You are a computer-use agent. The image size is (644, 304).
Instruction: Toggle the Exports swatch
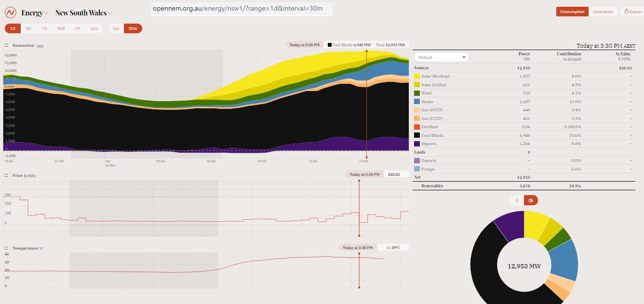coord(417,160)
